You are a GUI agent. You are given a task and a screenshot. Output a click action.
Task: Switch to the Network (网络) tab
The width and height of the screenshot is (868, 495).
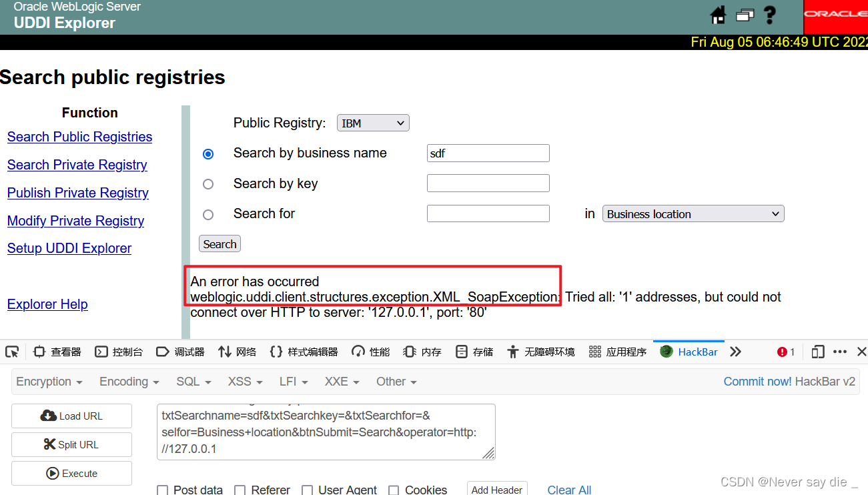pyautogui.click(x=237, y=352)
